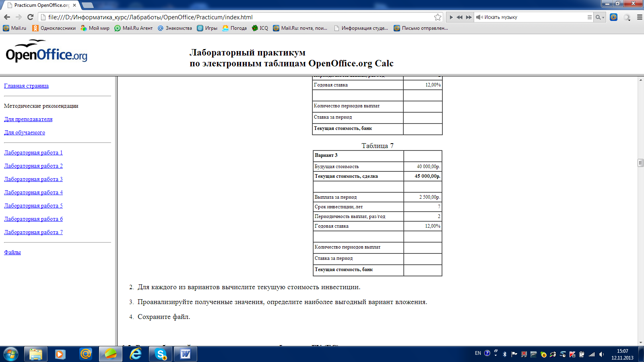The height and width of the screenshot is (362, 644).
Task: Click the music player fast-forward button
Action: 469,17
